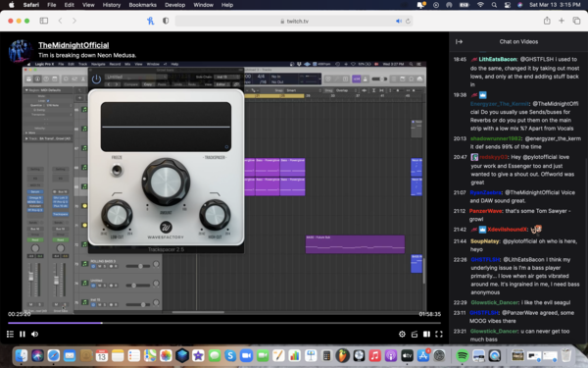Enter fullscreen video mode icon

(x=439, y=334)
